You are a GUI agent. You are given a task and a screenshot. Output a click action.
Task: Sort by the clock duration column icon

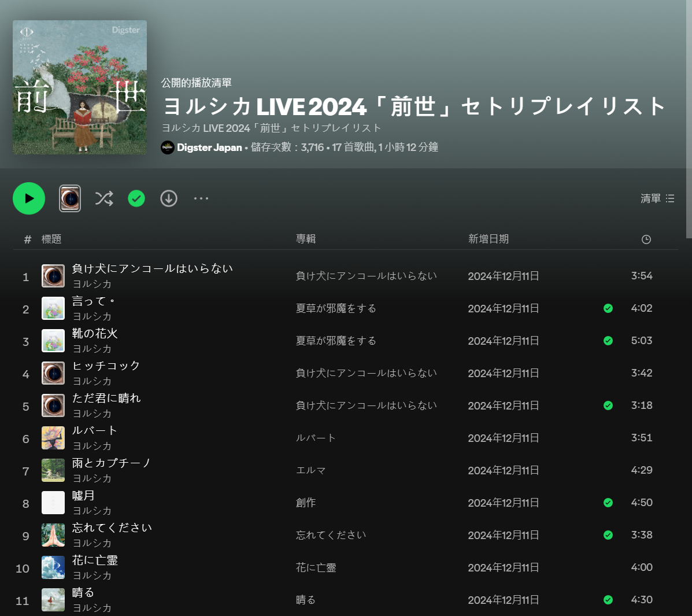[x=646, y=239]
